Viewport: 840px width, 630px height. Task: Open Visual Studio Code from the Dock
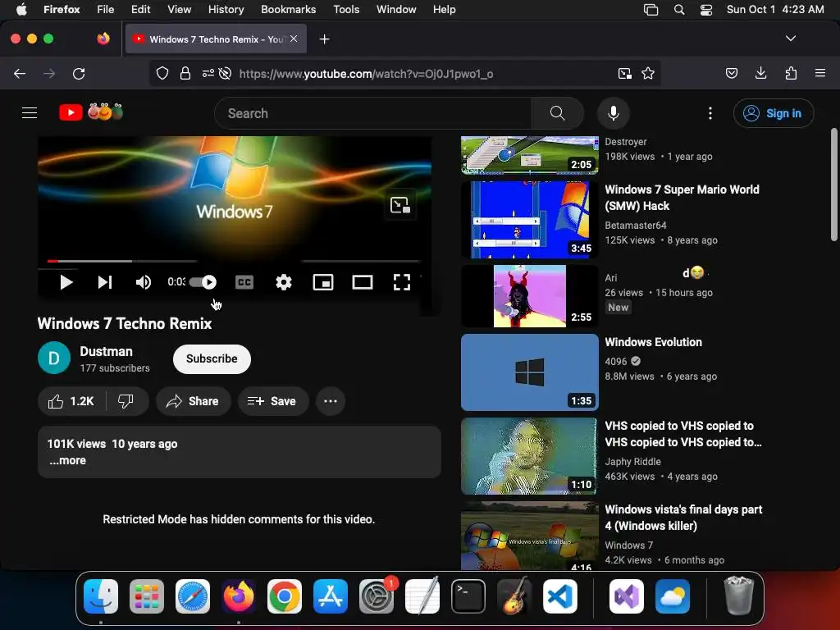pyautogui.click(x=559, y=596)
